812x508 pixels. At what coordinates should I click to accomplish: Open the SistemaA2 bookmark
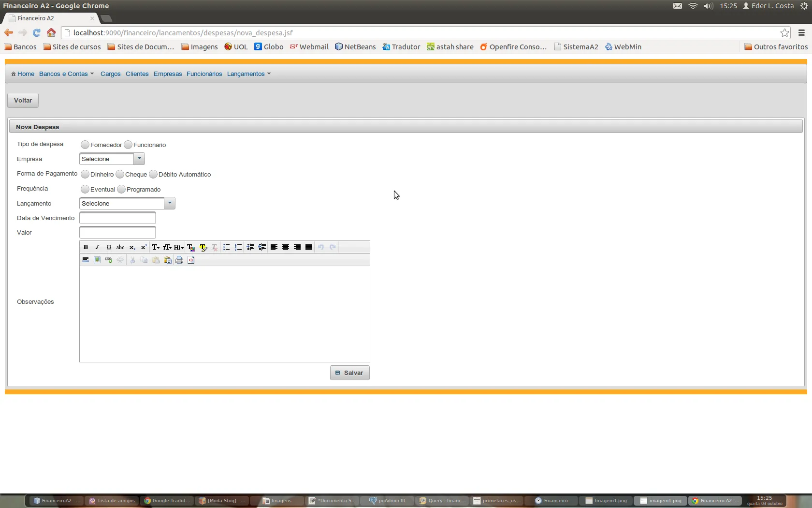click(576, 47)
